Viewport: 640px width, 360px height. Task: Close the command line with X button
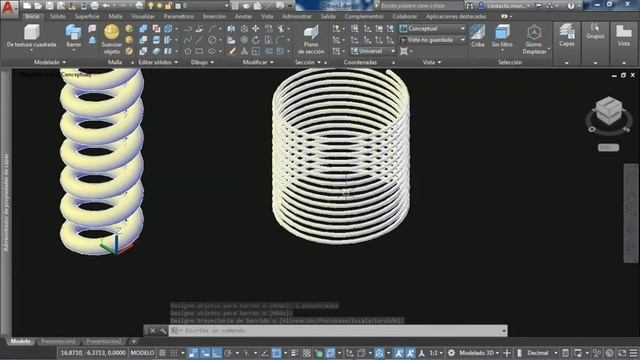tap(152, 331)
